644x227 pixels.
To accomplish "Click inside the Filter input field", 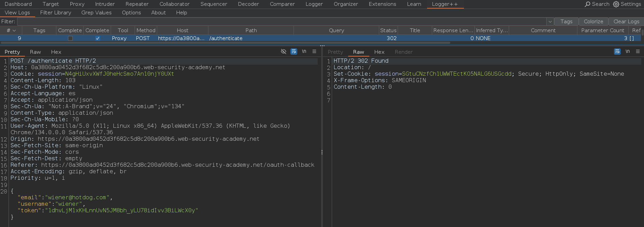I will (280, 22).
